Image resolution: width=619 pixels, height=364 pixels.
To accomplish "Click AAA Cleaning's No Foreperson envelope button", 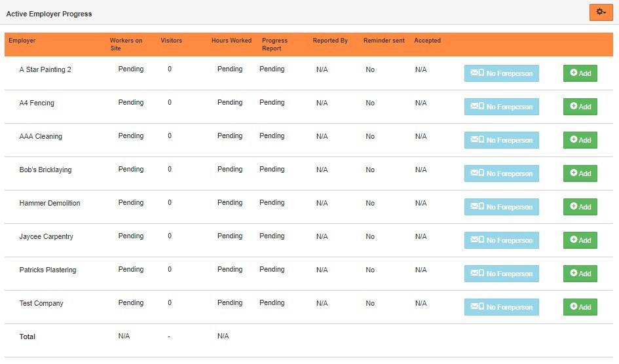I will 501,140.
